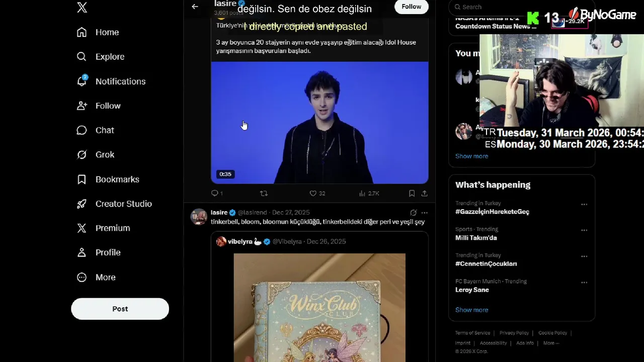This screenshot has width=644, height=362.
Task: Repost the Idol House video post
Action: tap(264, 193)
